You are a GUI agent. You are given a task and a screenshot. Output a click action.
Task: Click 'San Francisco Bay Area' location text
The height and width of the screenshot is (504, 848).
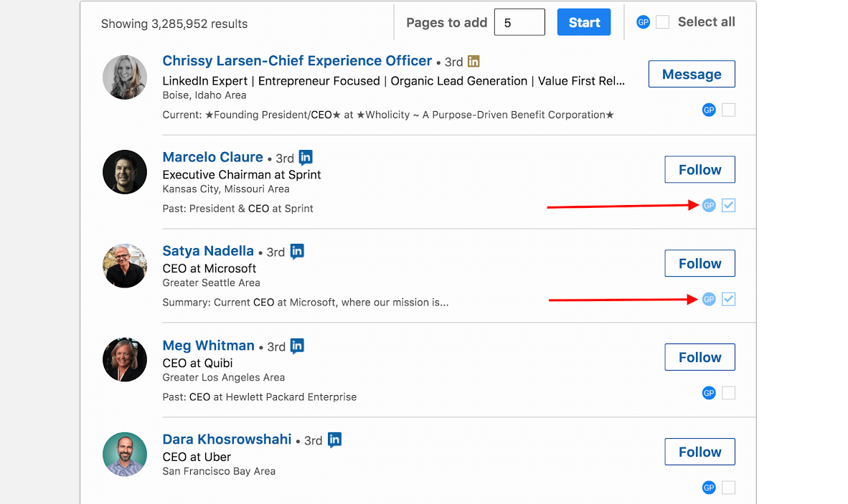219,472
